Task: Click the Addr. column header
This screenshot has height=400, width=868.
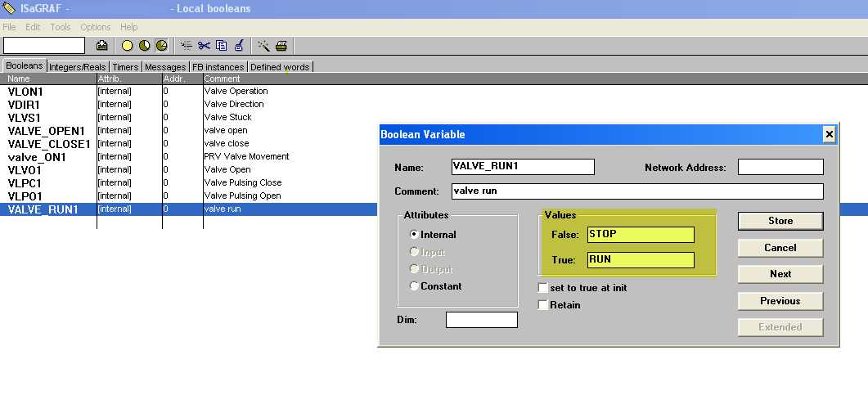Action: [182, 79]
